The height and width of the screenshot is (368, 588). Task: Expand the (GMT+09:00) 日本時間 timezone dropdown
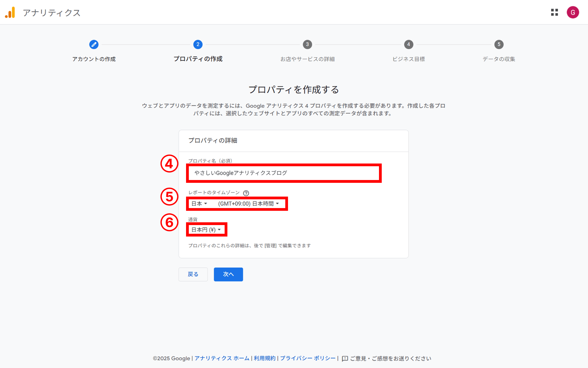coord(248,204)
